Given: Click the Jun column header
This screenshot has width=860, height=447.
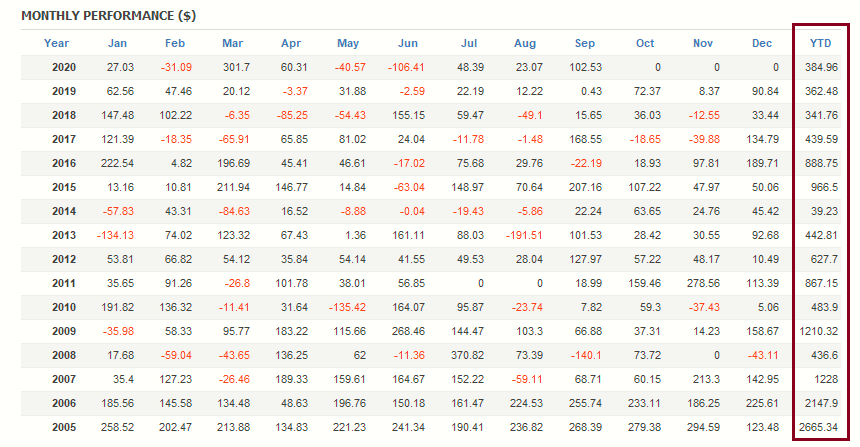Looking at the screenshot, I should [408, 43].
